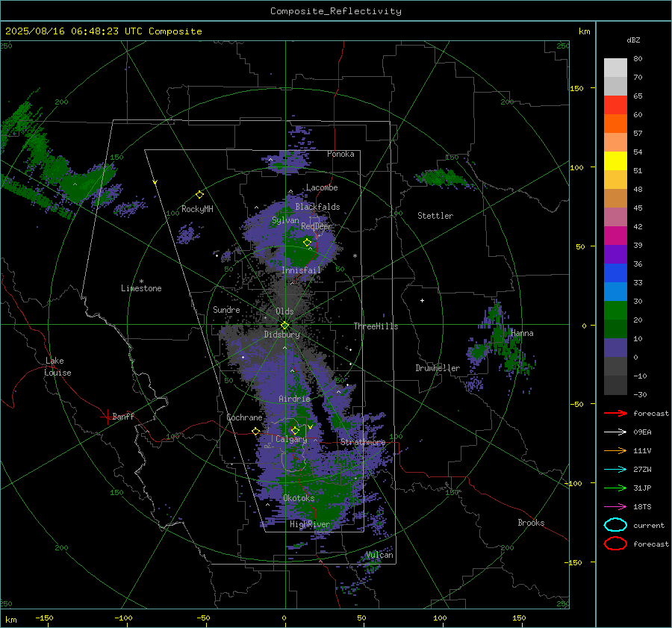
Task: Click the ThreeHills town label
Action: 376,326
